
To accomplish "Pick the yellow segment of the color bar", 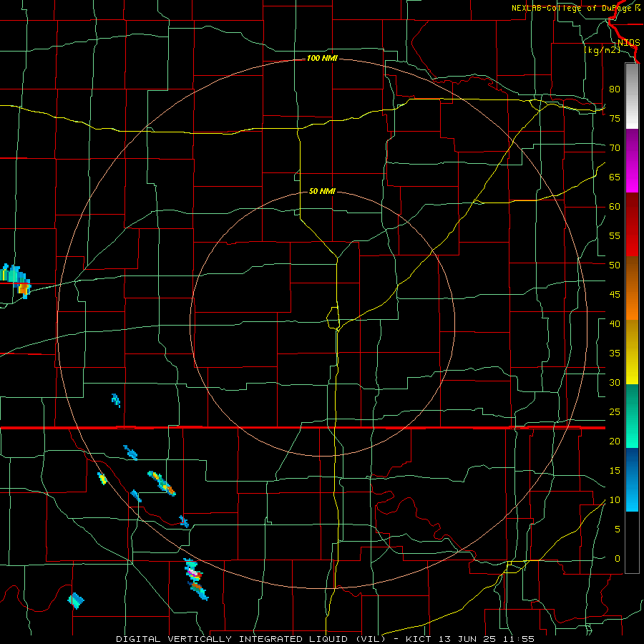I will click(632, 352).
